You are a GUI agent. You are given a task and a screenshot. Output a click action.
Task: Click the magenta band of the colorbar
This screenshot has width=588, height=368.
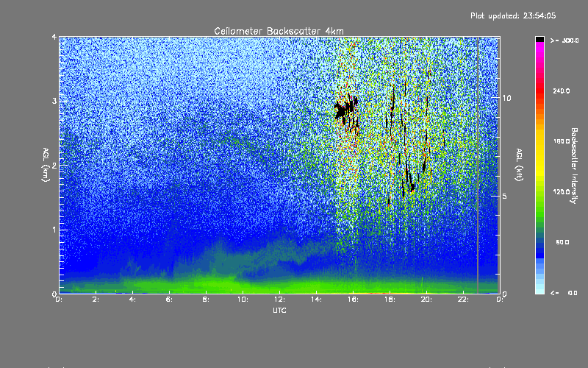pos(539,47)
